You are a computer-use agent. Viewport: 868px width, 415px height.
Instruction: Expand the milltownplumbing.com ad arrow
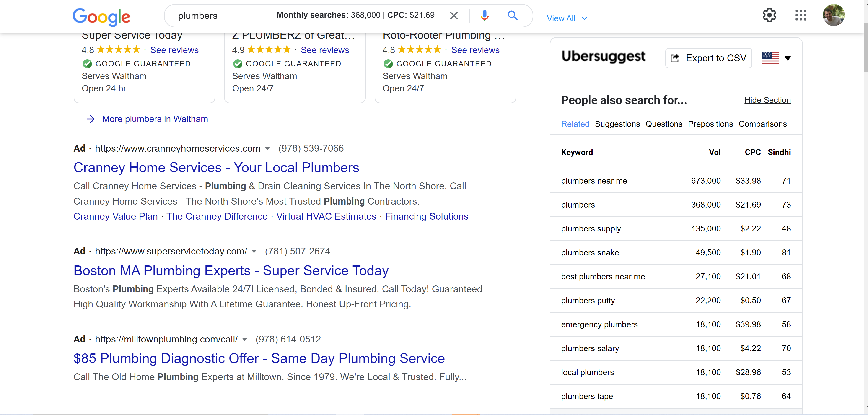point(245,339)
